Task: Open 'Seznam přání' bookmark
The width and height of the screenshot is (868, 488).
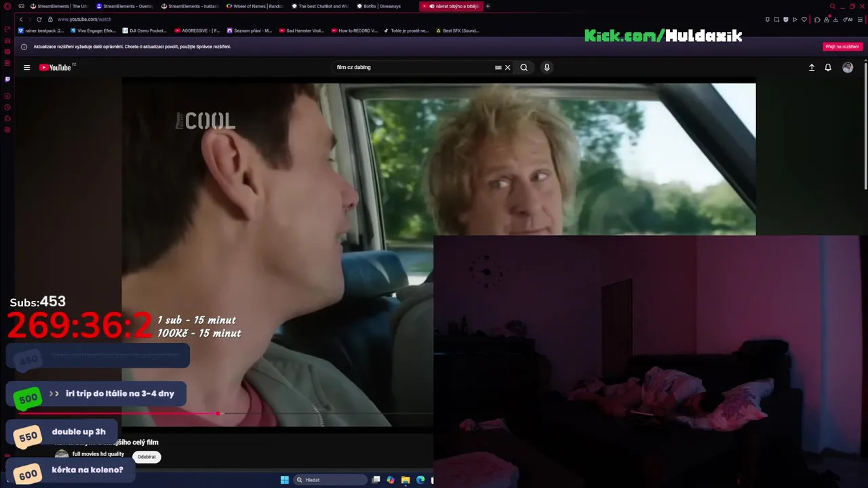Action: 250,30
